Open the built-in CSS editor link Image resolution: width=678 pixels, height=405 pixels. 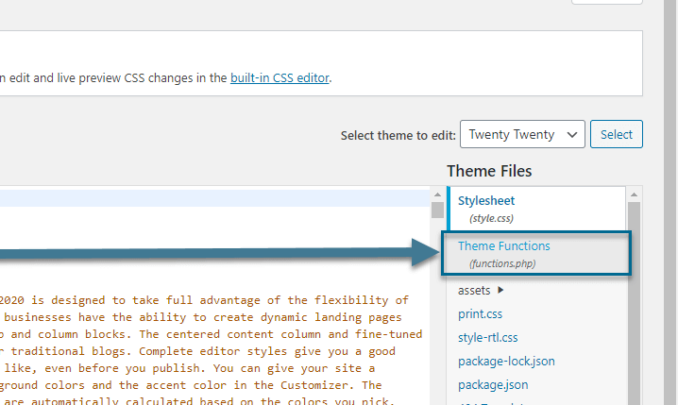(280, 77)
